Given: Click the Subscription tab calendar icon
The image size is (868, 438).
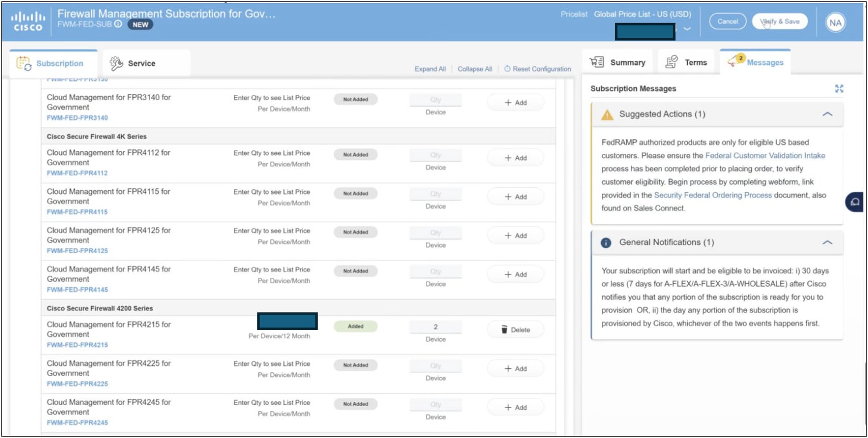Looking at the screenshot, I should point(24,64).
